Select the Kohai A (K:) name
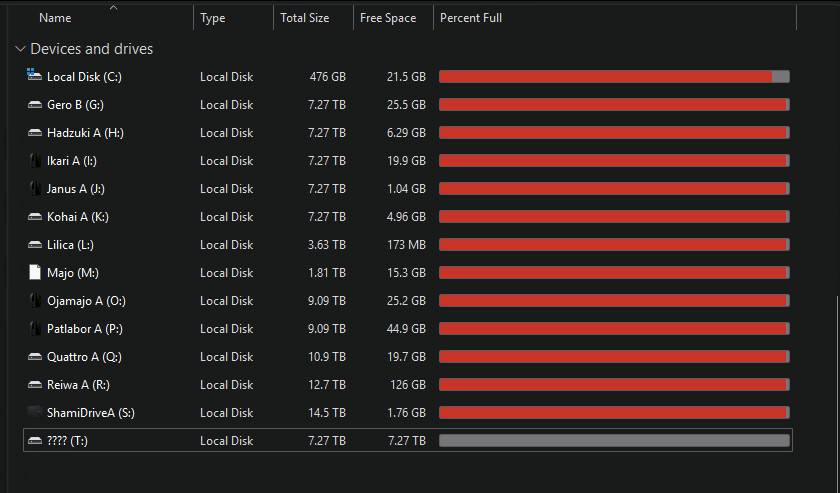 [x=78, y=217]
